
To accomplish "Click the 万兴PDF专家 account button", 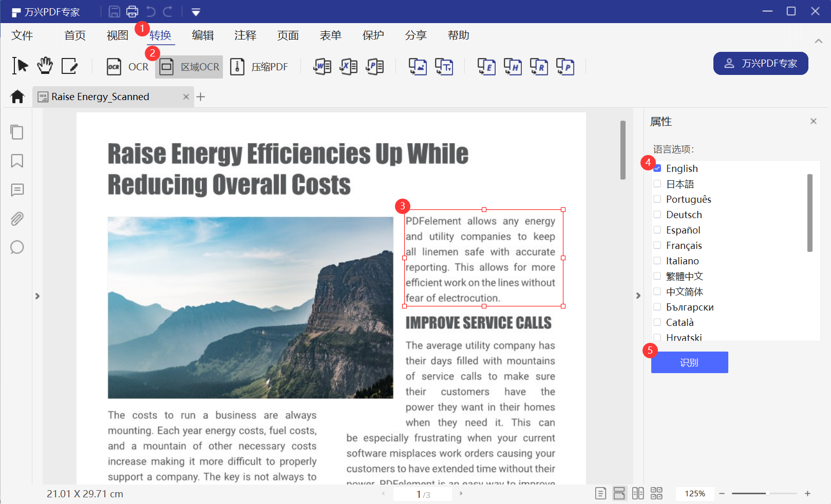I will click(x=760, y=63).
